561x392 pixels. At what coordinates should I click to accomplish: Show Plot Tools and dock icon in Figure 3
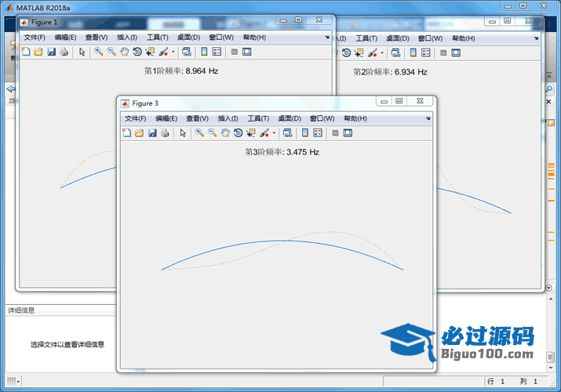(348, 133)
